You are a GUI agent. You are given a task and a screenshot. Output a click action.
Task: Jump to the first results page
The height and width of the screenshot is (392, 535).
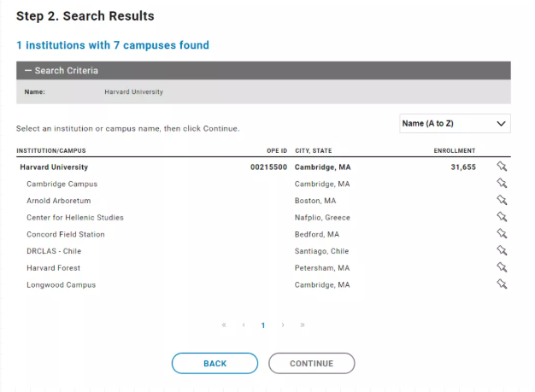(224, 325)
